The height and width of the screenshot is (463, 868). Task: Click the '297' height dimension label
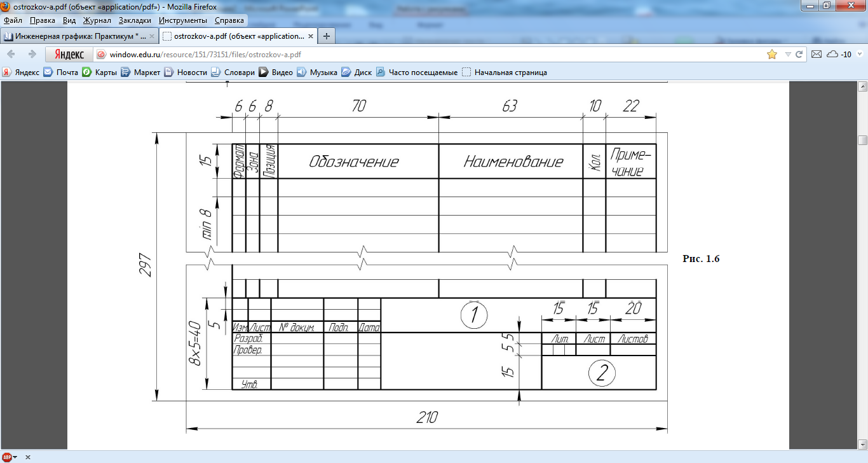point(145,266)
